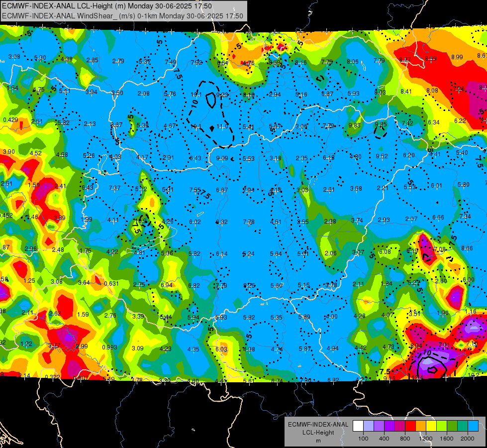Click the wind shear value 8.66
The width and height of the screenshot is (487, 448).
pos(467,248)
